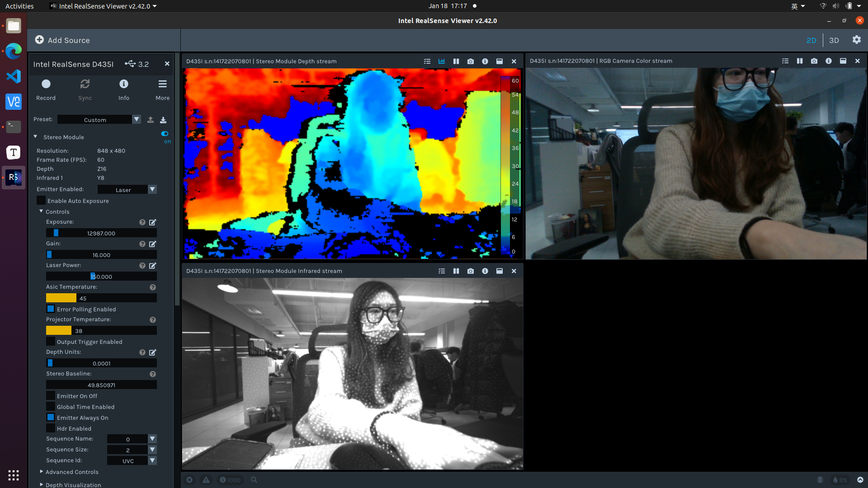Take a snapshot of the RGB Color stream
This screenshot has height=488, width=868.
coord(814,61)
